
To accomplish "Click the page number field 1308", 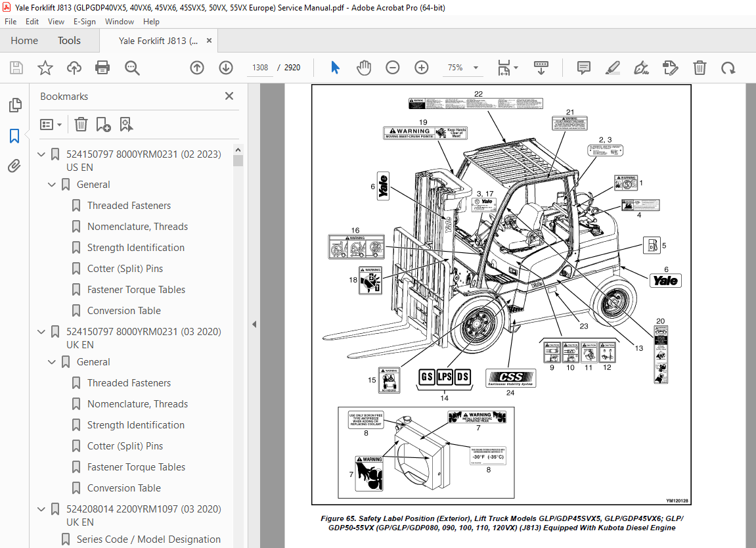I will tap(260, 68).
